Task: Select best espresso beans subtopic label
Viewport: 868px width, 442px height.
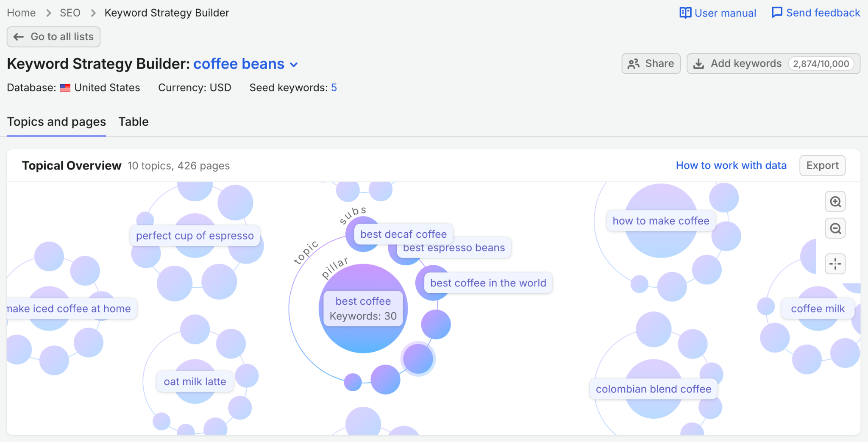Action: pos(454,248)
